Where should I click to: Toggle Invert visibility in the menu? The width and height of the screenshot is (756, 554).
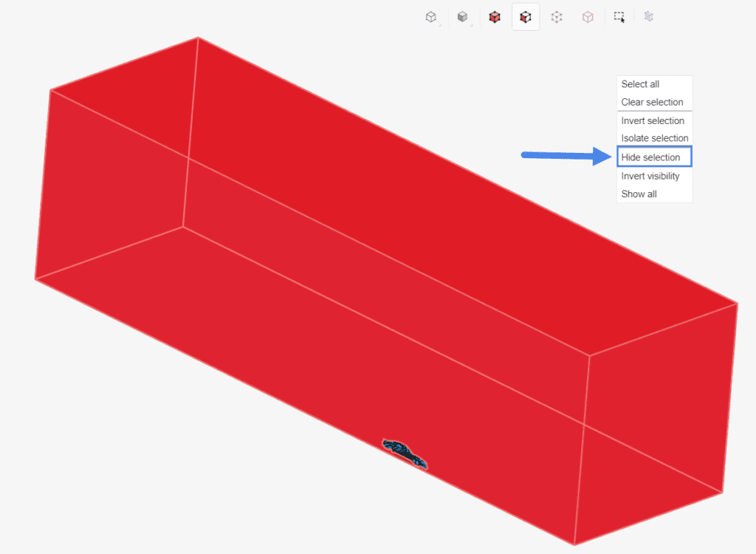650,176
